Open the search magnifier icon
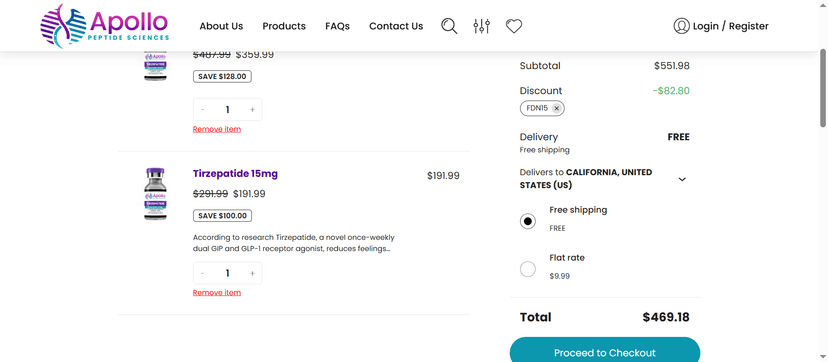This screenshot has height=362, width=828. coord(449,26)
